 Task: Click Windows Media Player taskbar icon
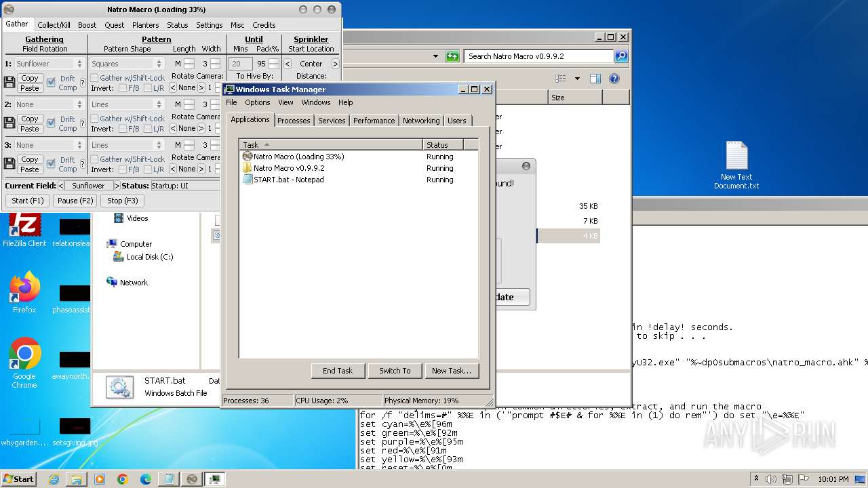[x=100, y=479]
